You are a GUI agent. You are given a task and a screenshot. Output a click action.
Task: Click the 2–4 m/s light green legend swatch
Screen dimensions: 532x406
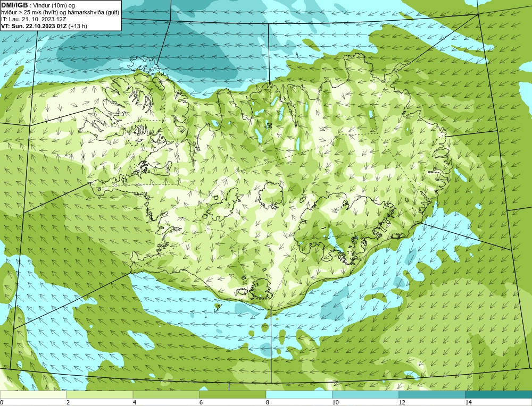[100, 394]
